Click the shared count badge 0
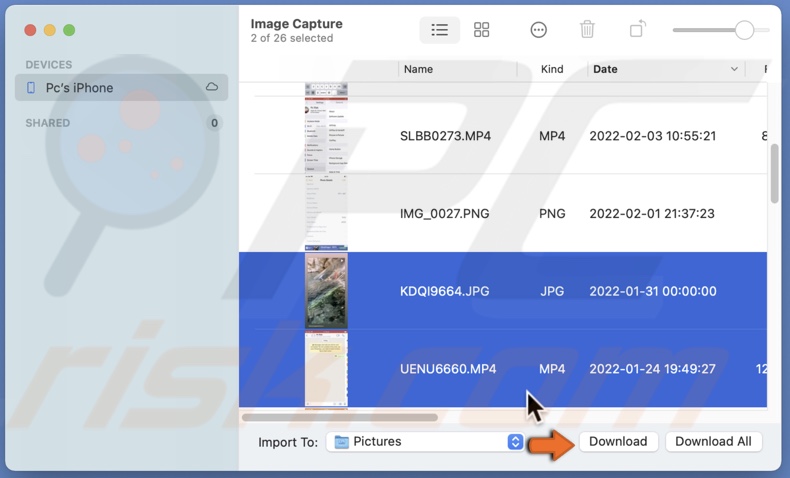 214,123
